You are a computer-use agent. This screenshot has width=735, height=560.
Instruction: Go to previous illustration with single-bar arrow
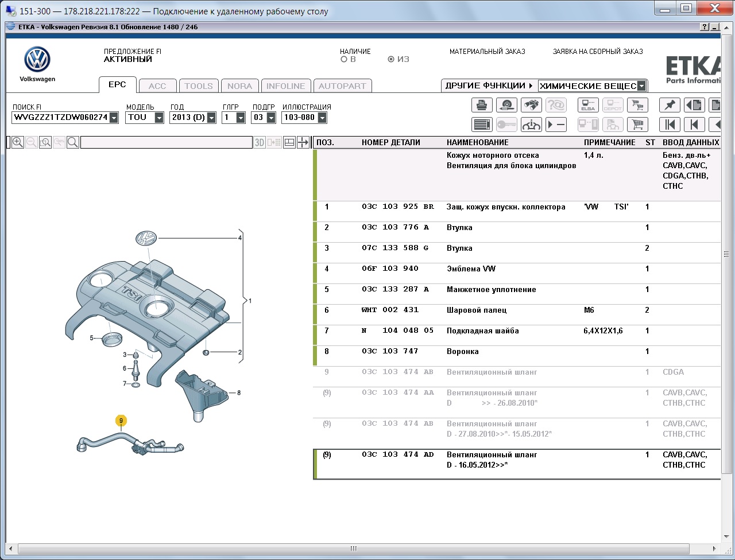694,124
